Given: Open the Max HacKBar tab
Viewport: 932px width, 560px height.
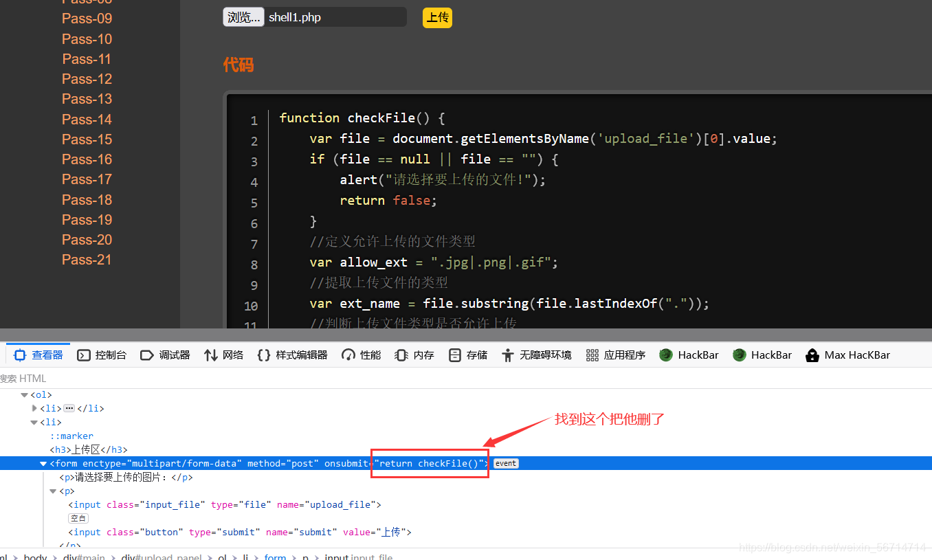Looking at the screenshot, I should pyautogui.click(x=847, y=355).
